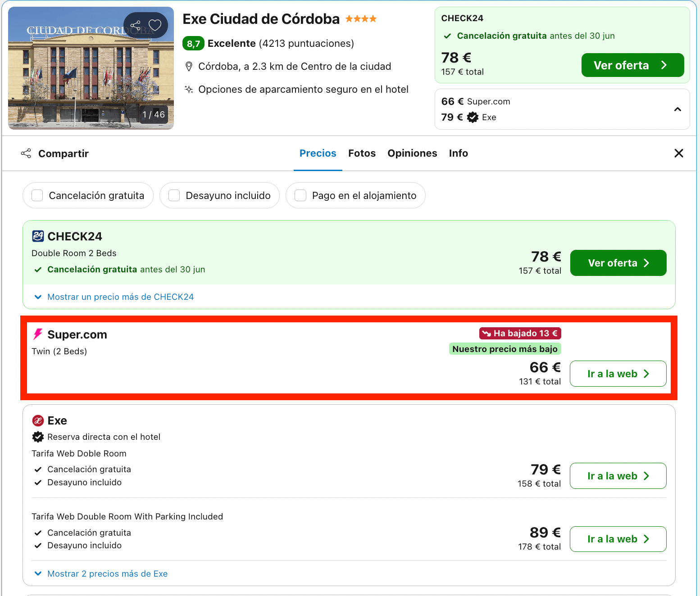
Task: Click the sparkle icon by parking info
Action: (189, 89)
